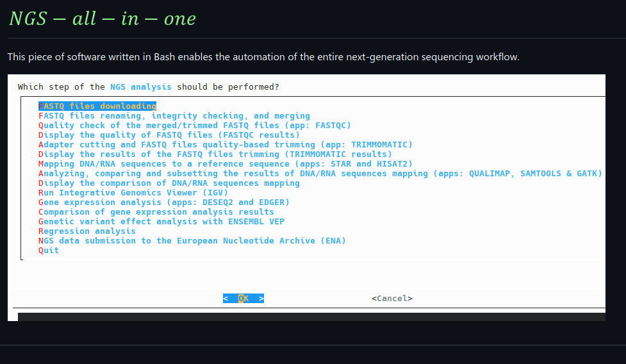Select 'Adapter cutting and FASTQ files quality-based trimming'
This screenshot has width=626, height=364.
click(226, 145)
